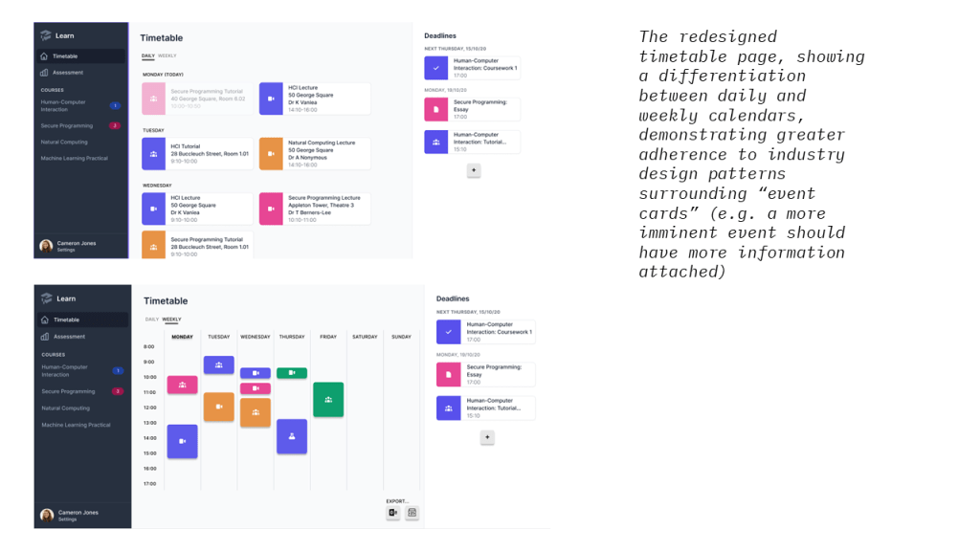Open Machine Learning Practical course in weekly-view sidebar

[76, 425]
